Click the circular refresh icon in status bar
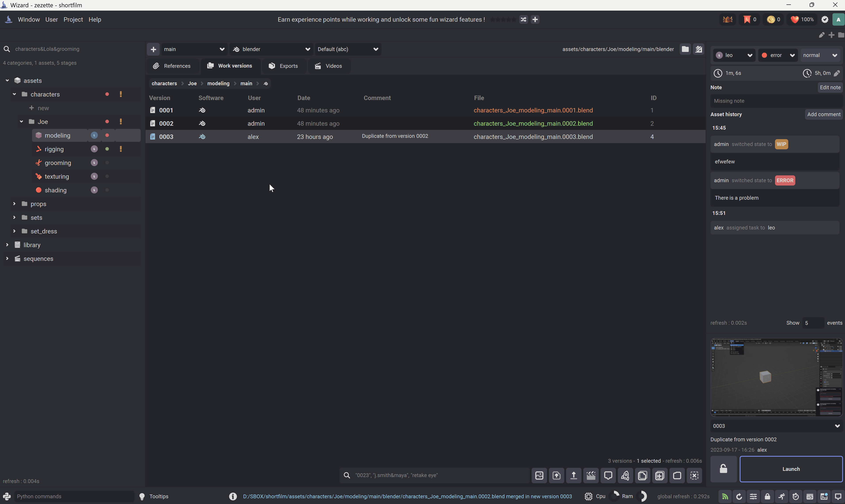845x504 pixels. tap(739, 496)
